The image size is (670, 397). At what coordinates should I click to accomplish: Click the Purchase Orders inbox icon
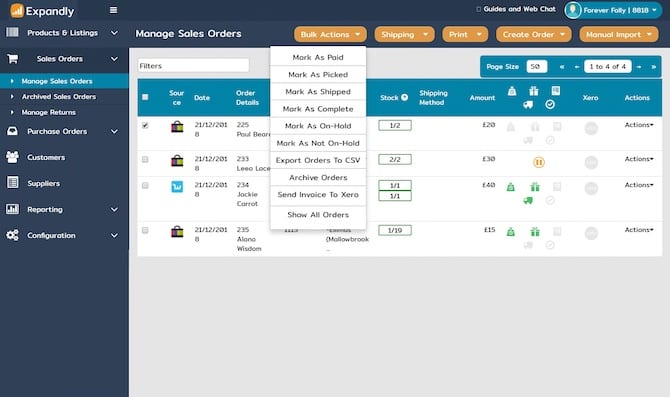point(12,131)
